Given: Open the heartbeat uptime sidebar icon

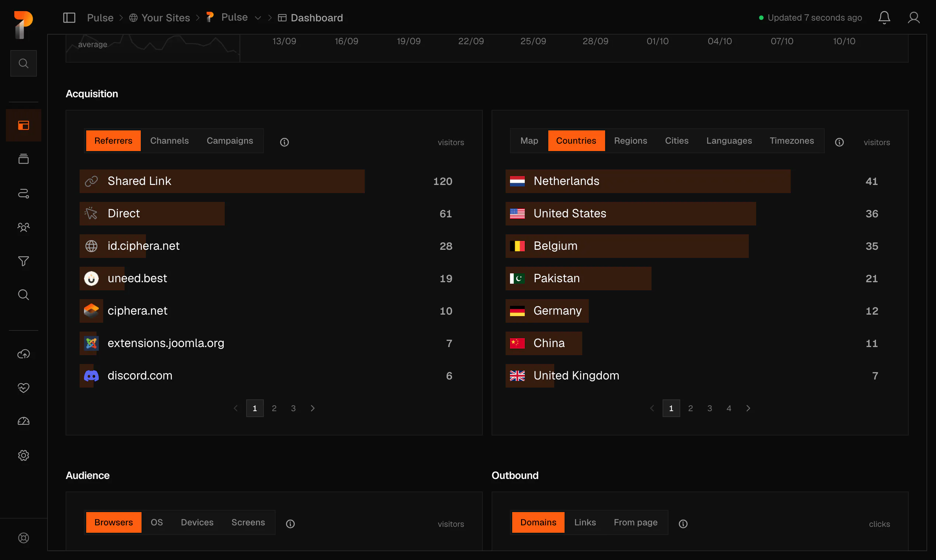Looking at the screenshot, I should coord(24,388).
